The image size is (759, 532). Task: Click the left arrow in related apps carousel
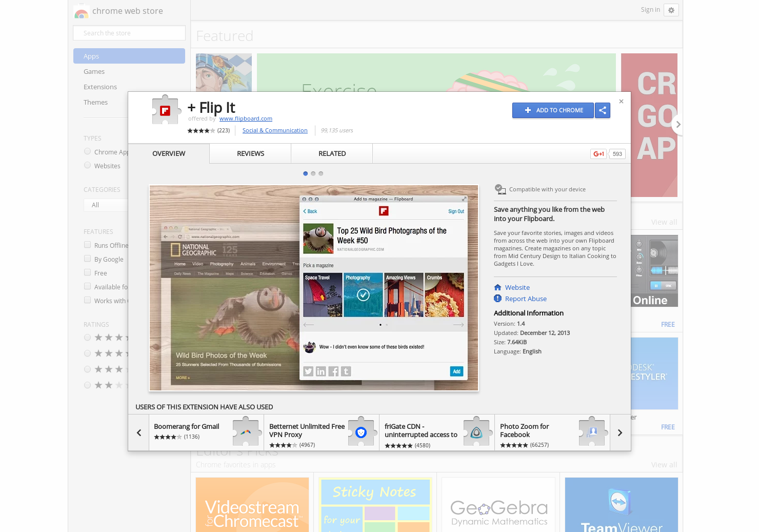[138, 432]
